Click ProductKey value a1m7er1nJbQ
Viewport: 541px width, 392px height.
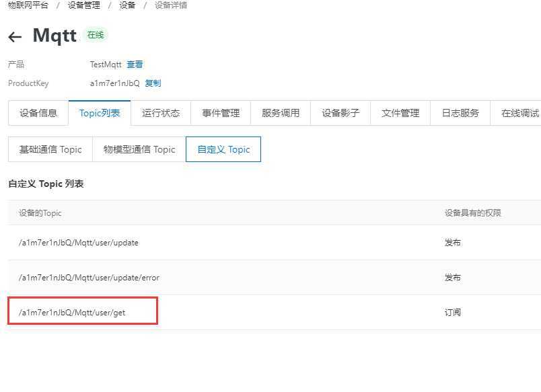pyautogui.click(x=115, y=83)
